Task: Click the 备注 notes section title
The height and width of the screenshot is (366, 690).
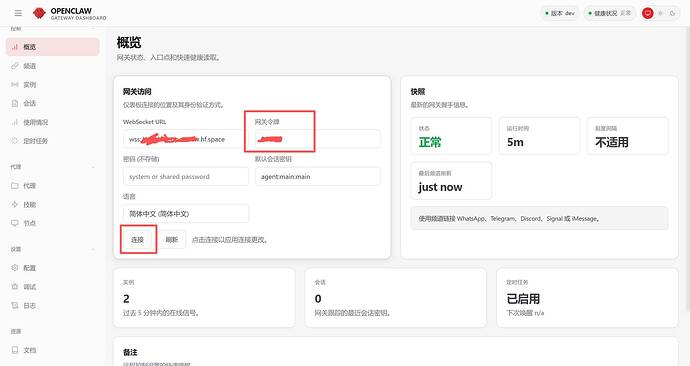Action: point(130,352)
